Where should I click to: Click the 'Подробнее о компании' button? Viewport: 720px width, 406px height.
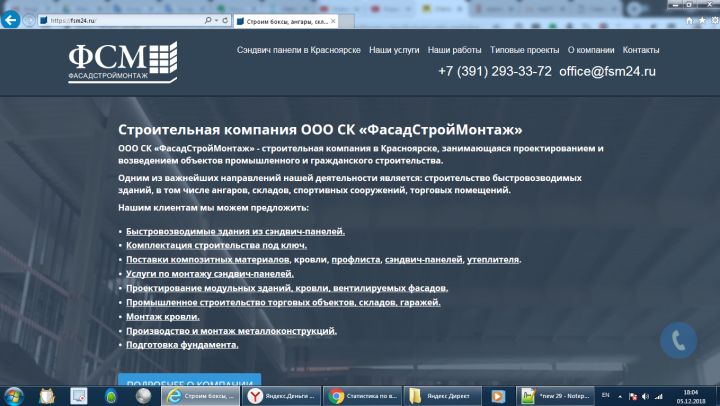(190, 380)
